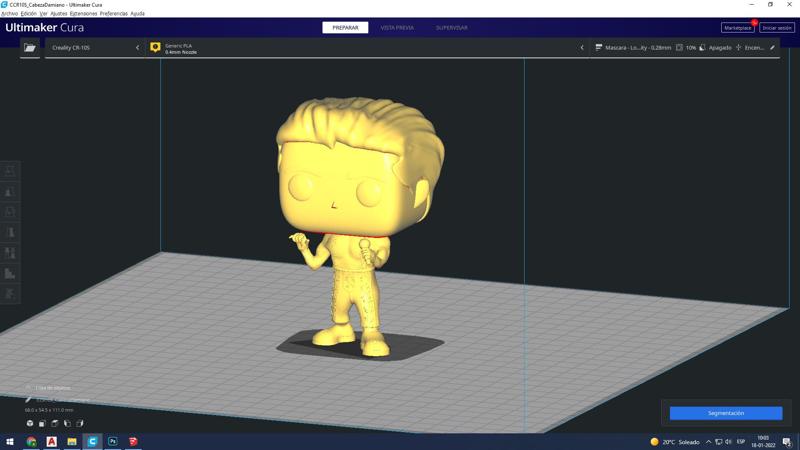
Task: Open the Ajustes menu
Action: (x=59, y=14)
